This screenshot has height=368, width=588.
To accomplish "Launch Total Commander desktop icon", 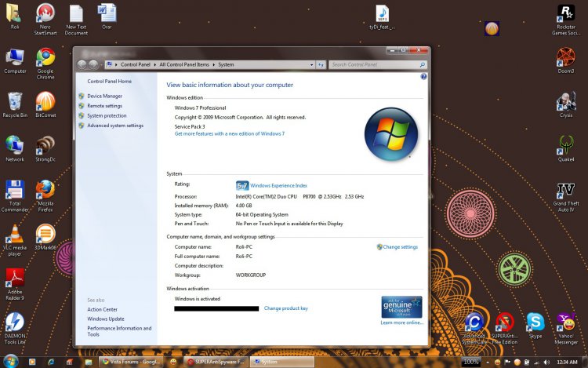I will [15, 196].
